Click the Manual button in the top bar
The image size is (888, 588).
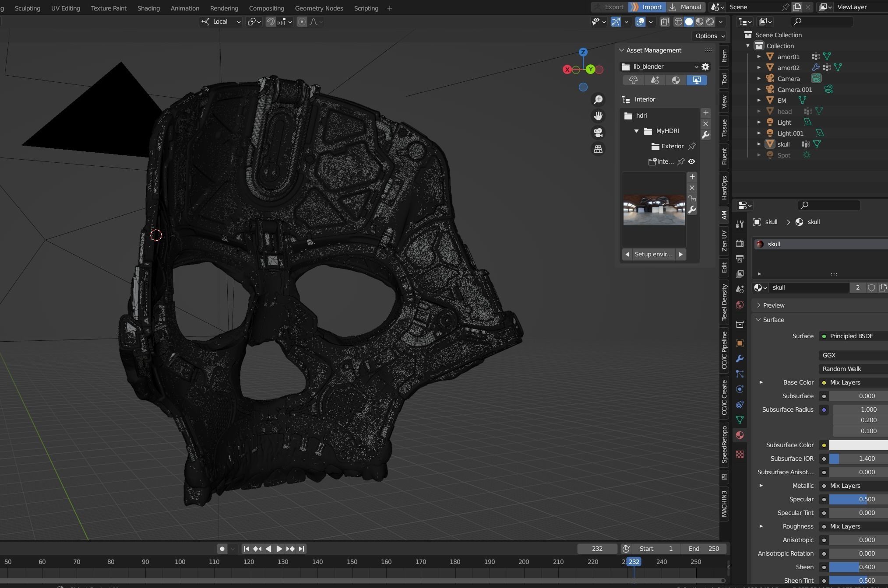click(686, 7)
